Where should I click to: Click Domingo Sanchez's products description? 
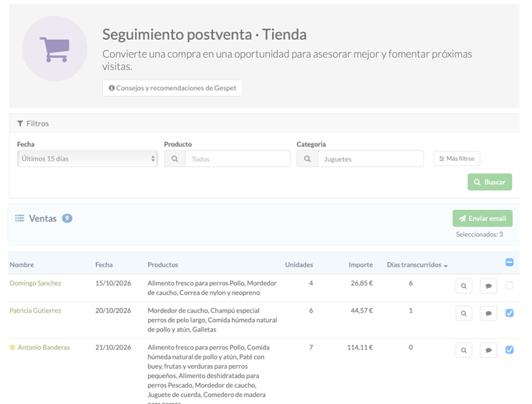tap(212, 288)
